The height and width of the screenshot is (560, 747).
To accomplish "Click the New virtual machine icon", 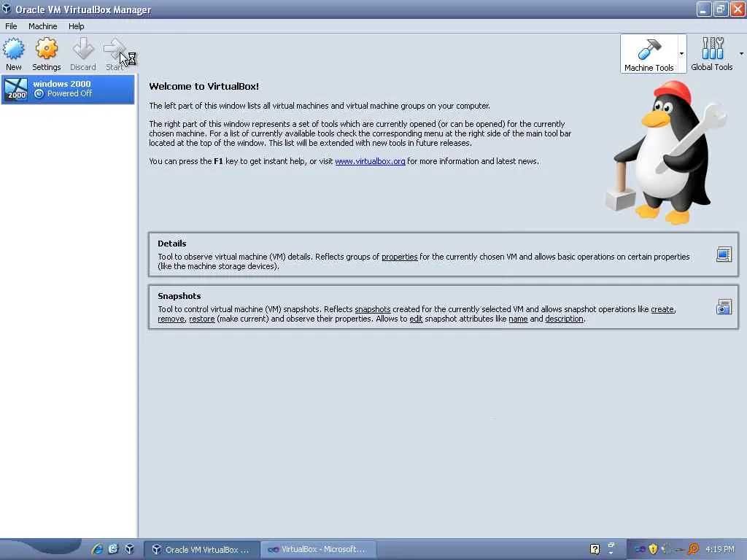I will click(x=13, y=49).
